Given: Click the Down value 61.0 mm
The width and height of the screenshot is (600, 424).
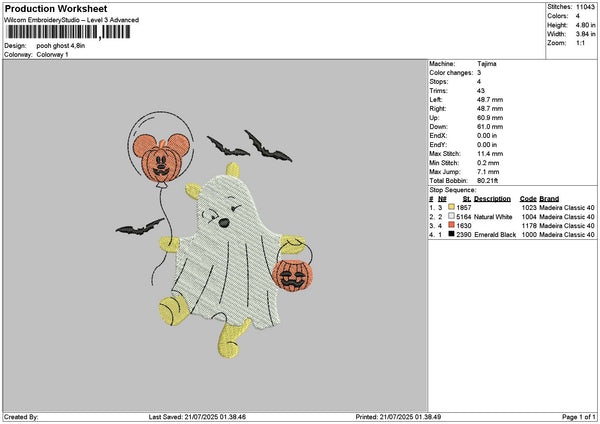Looking at the screenshot, I should [490, 127].
